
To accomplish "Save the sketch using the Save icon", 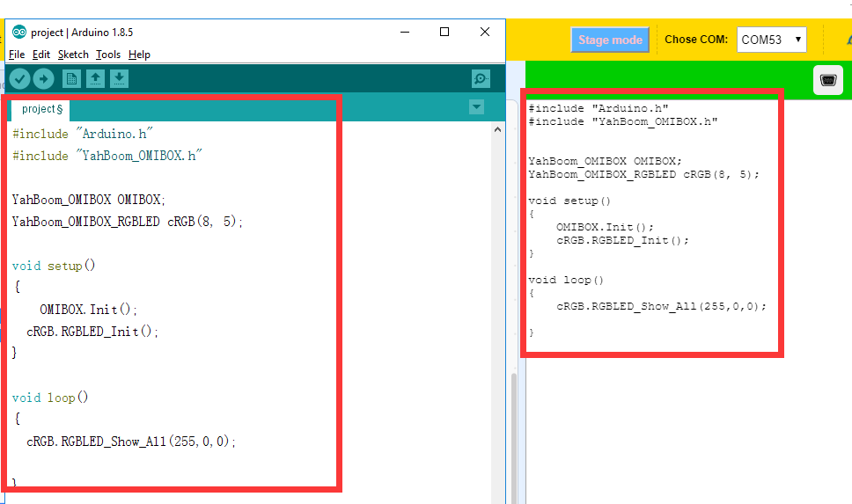I will click(119, 79).
